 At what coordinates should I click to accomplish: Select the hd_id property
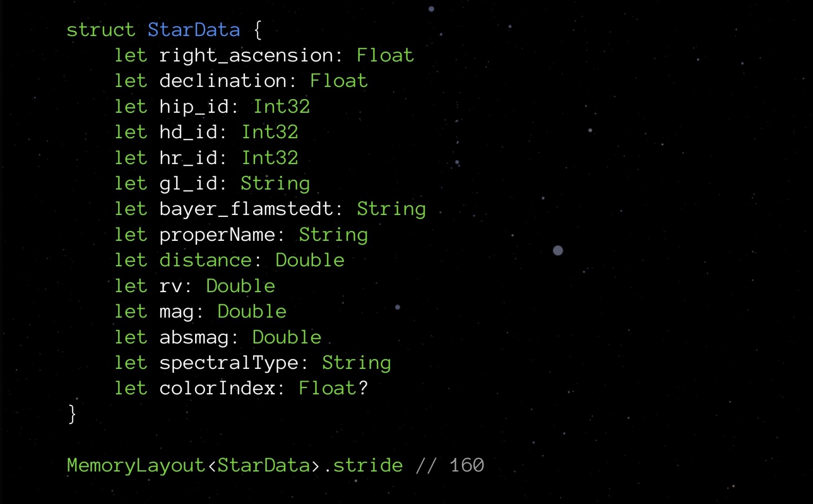coord(189,133)
